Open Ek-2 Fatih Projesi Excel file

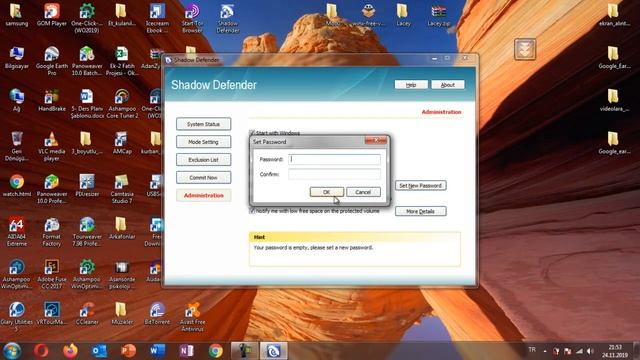(x=122, y=61)
